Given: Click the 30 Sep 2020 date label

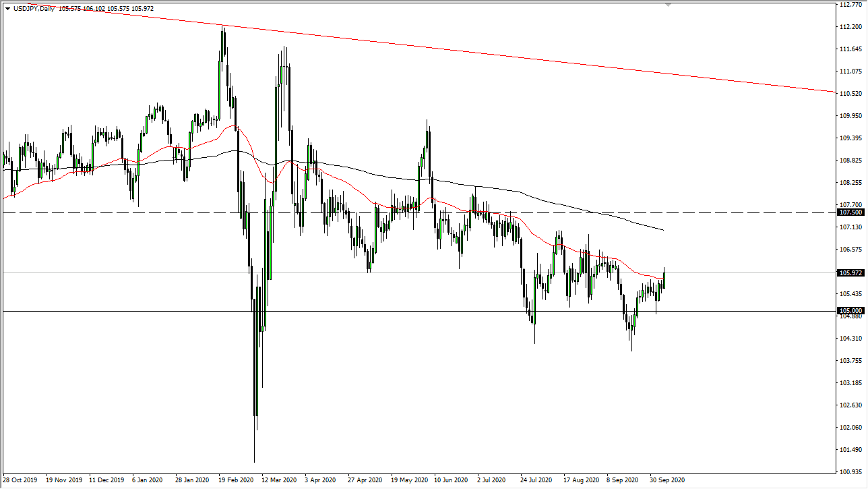Looking at the screenshot, I should 668,480.
